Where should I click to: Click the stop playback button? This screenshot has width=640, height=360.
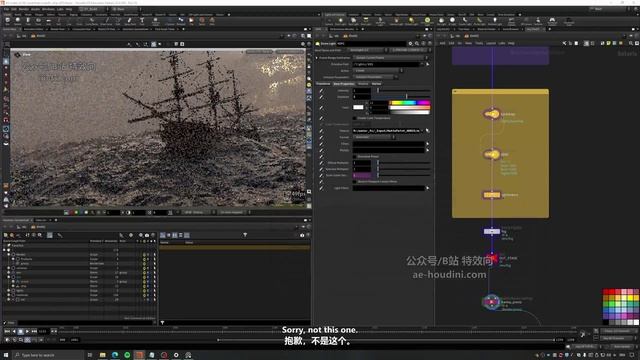[x=20, y=331]
